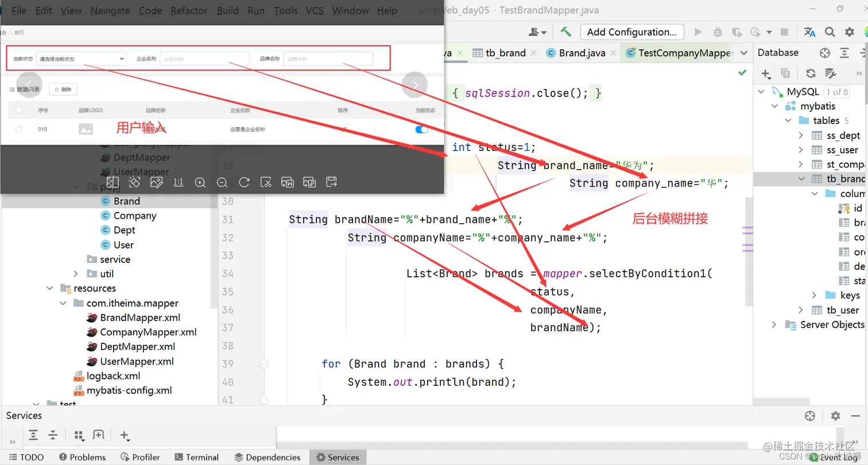The width and height of the screenshot is (868, 465).
Task: Open the Refactor menu
Action: point(189,10)
